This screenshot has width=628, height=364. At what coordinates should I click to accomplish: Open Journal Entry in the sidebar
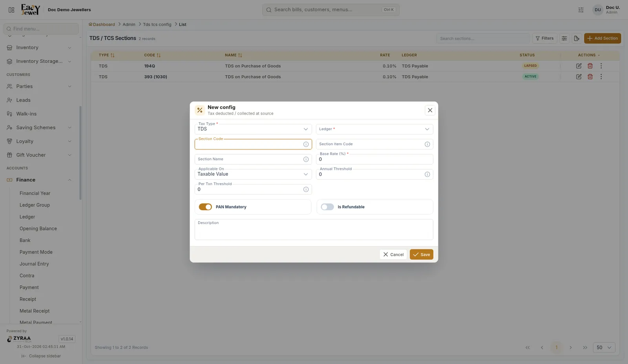[x=34, y=264]
